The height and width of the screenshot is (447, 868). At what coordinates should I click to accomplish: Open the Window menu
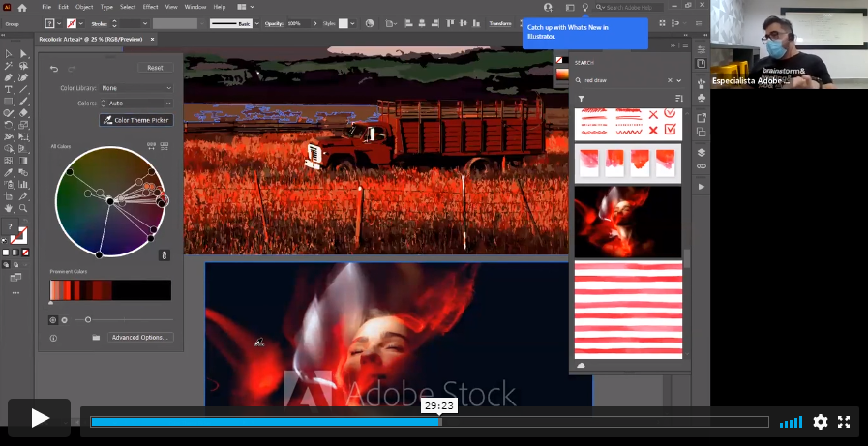[x=195, y=7]
